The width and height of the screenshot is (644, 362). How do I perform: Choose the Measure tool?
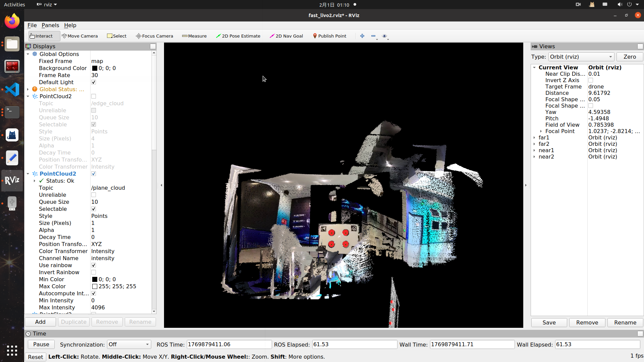coord(194,36)
